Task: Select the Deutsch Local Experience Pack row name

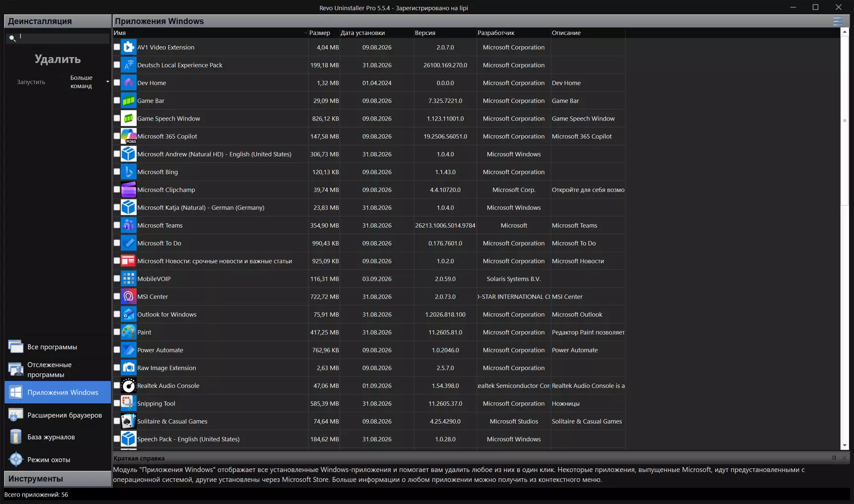Action: tap(180, 65)
